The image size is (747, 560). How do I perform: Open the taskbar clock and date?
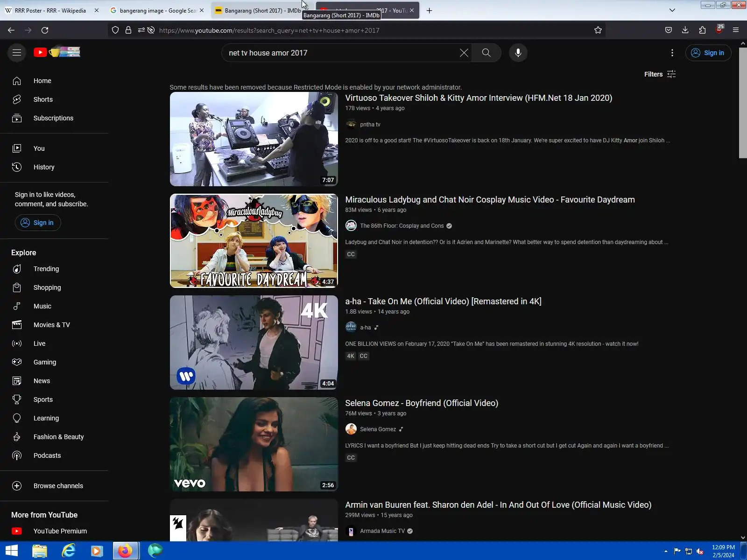coord(723,551)
